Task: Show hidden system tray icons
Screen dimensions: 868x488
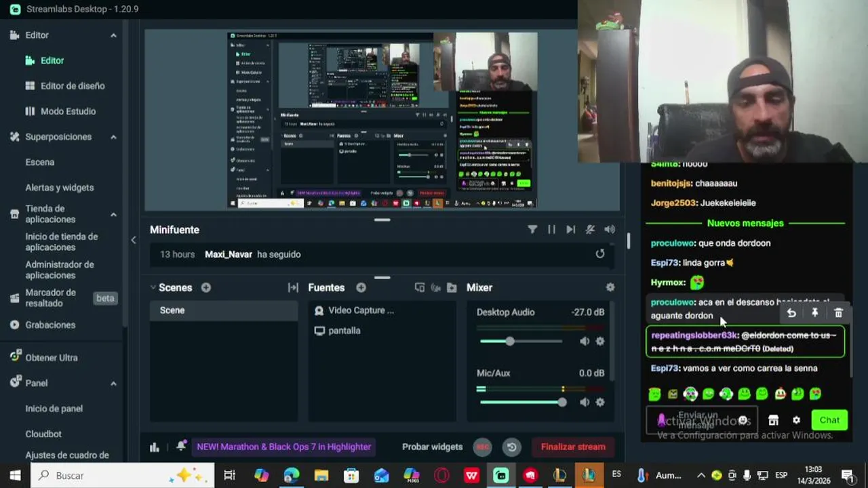Action: coord(701,475)
